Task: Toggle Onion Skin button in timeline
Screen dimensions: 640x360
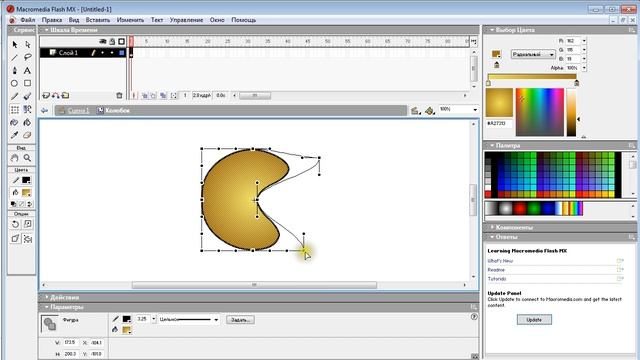Action: click(144, 96)
